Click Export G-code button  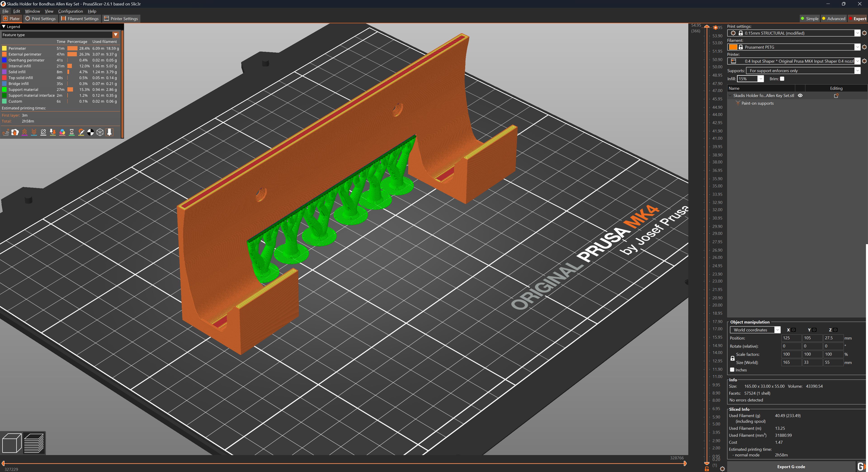coord(791,467)
